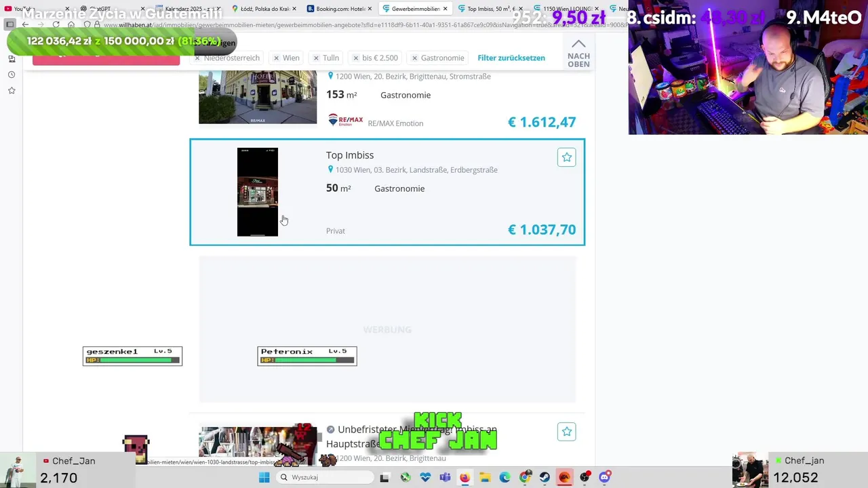Remove the Tulln filter chip
The height and width of the screenshot is (488, 868).
coord(316,58)
